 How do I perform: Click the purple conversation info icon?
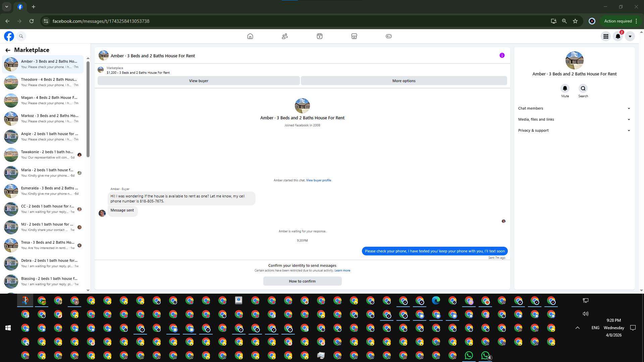502,55
